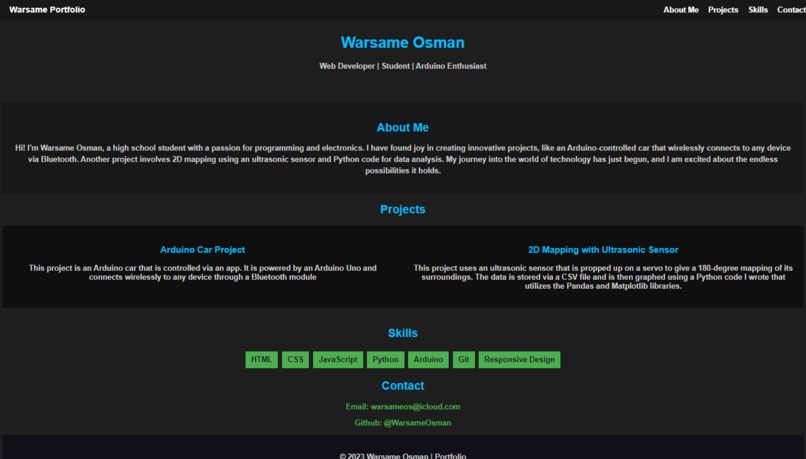
Task: Open the Arduino Car Project title
Action: (x=203, y=250)
